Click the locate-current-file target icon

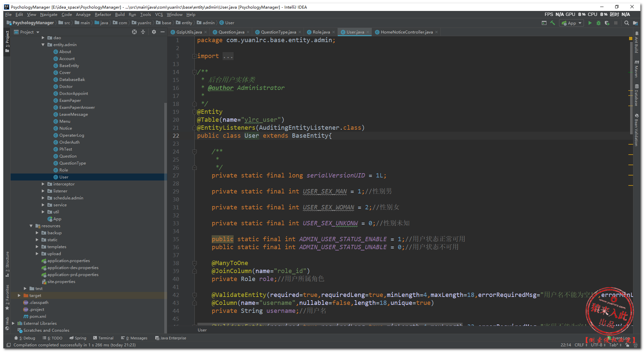coord(134,32)
